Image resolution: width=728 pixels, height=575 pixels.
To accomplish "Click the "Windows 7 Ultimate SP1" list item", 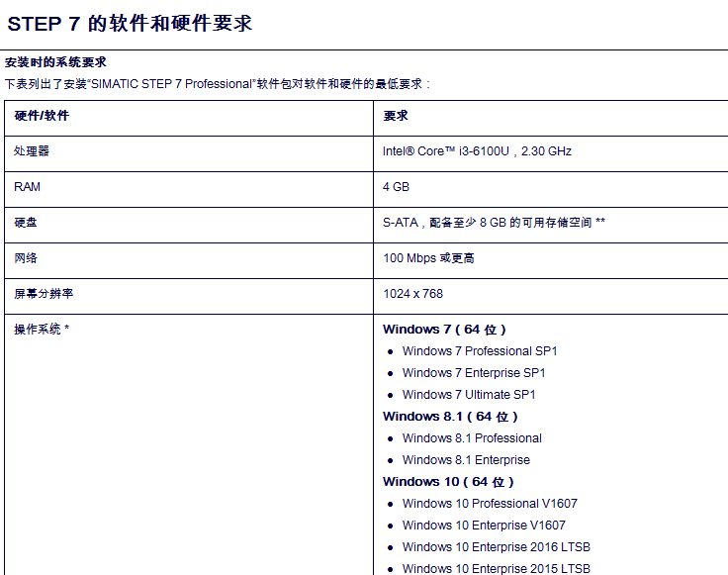I will point(469,395).
